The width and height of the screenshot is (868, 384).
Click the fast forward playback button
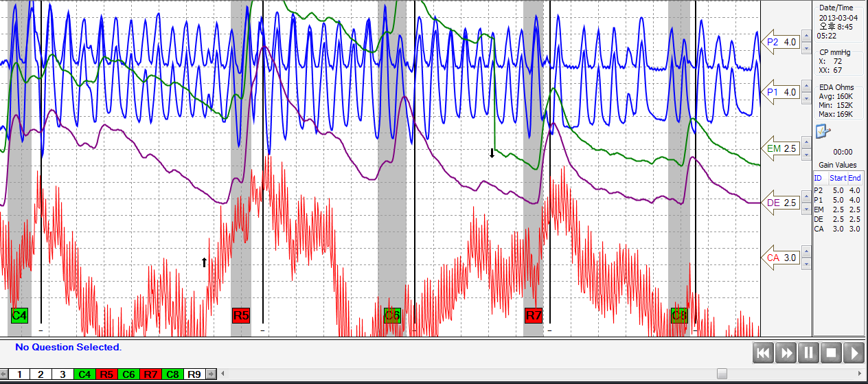point(786,353)
